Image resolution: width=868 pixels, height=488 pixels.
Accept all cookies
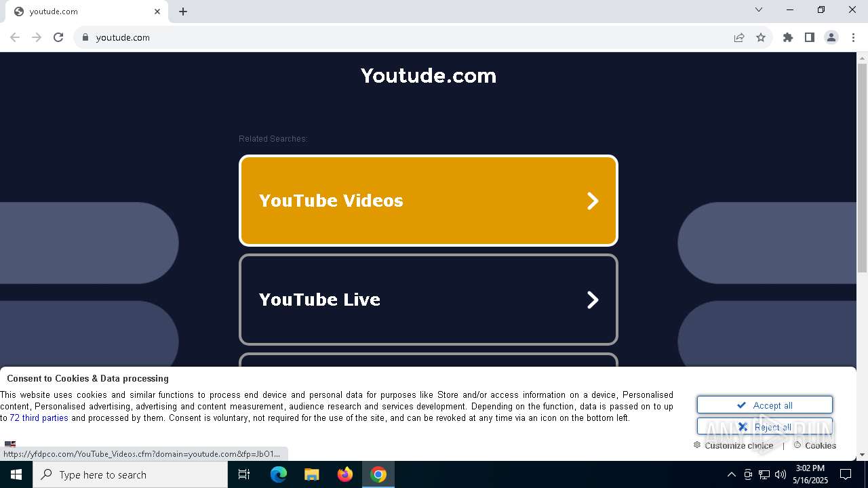(x=765, y=405)
